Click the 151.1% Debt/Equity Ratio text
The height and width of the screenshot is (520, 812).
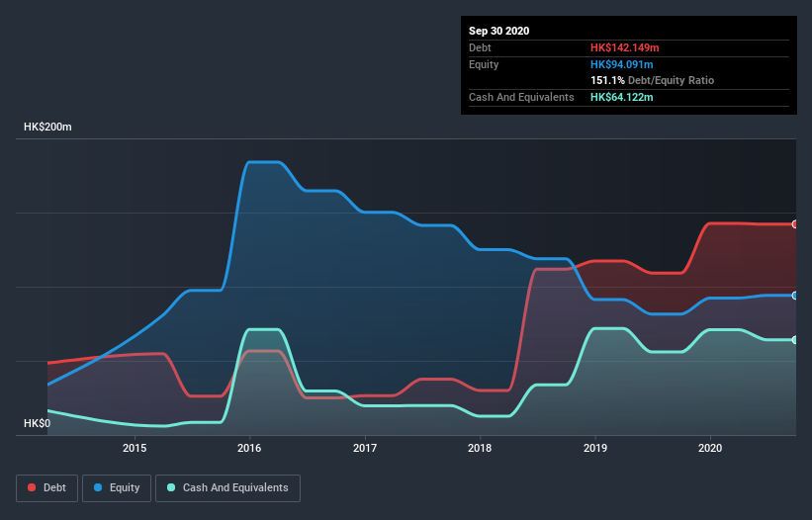(652, 80)
